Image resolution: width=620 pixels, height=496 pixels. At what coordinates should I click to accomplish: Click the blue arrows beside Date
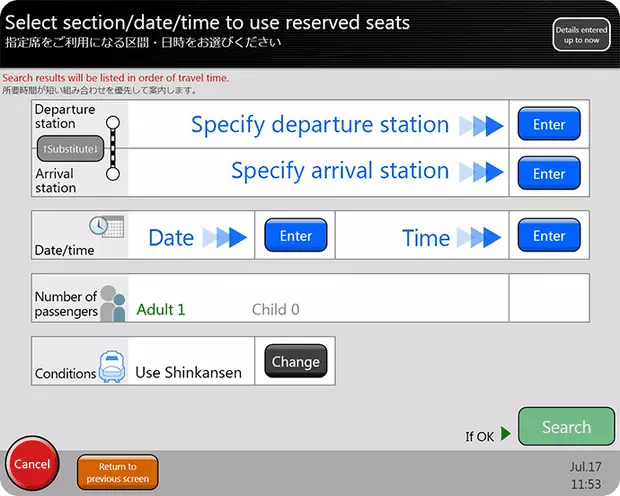[223, 237]
